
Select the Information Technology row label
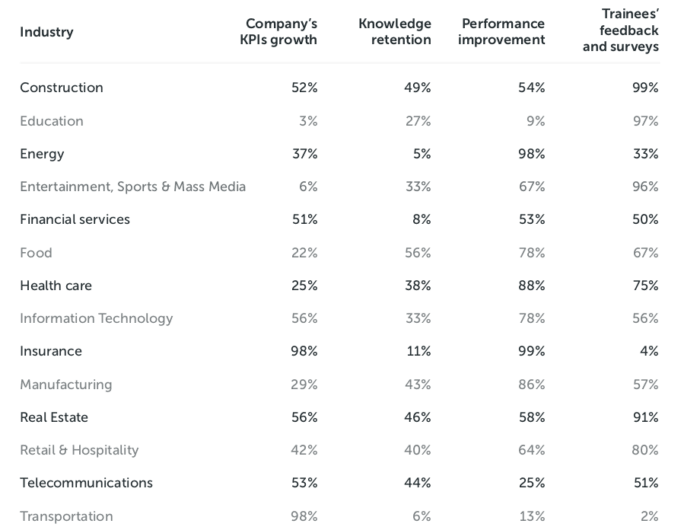[96, 319]
